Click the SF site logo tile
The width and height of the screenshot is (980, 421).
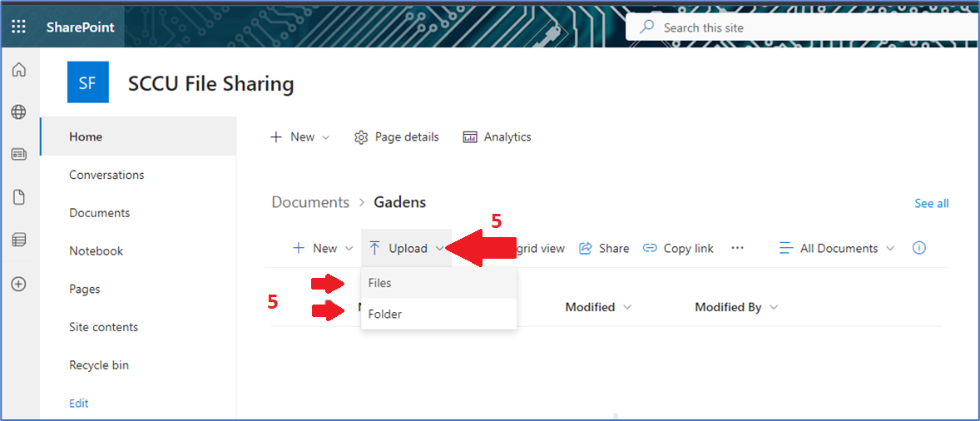point(88,82)
